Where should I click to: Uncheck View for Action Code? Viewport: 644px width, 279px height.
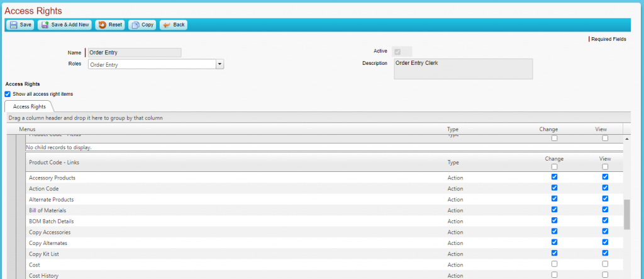click(x=605, y=188)
